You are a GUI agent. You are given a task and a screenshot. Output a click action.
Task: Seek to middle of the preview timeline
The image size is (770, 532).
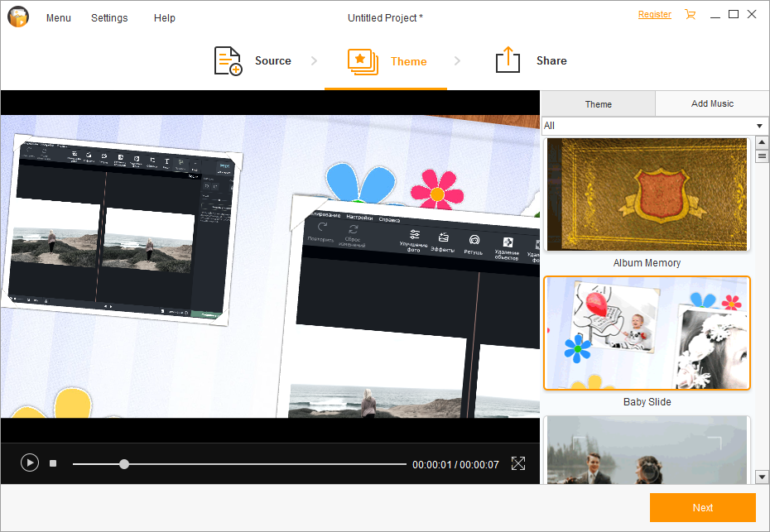[239, 464]
